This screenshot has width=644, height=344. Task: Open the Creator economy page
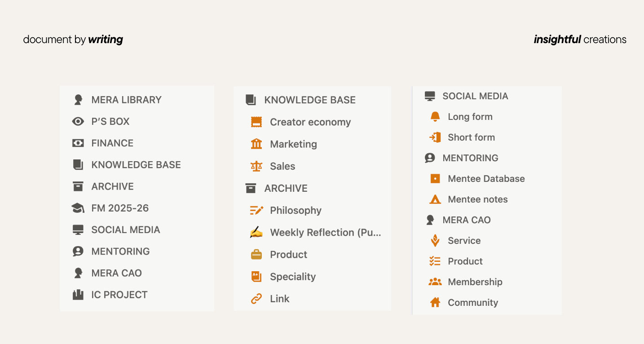click(x=310, y=122)
